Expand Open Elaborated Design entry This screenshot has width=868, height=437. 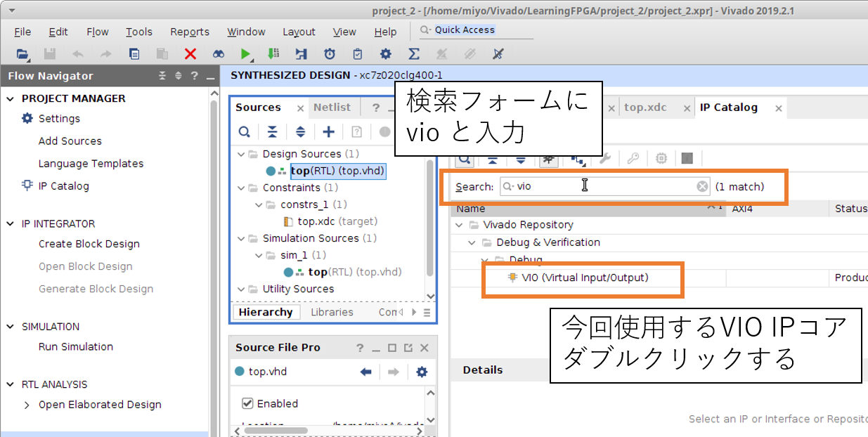27,405
